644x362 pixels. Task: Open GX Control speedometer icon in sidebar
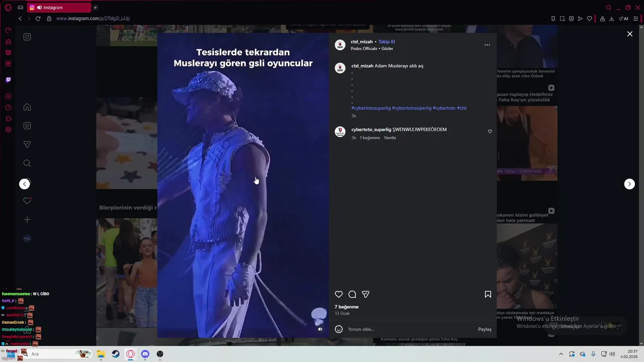pyautogui.click(x=8, y=30)
